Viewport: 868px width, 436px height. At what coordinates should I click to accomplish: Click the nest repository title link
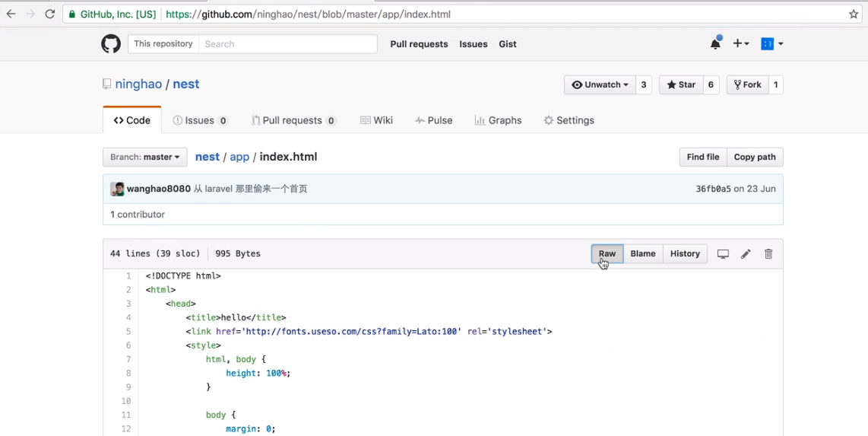(186, 84)
